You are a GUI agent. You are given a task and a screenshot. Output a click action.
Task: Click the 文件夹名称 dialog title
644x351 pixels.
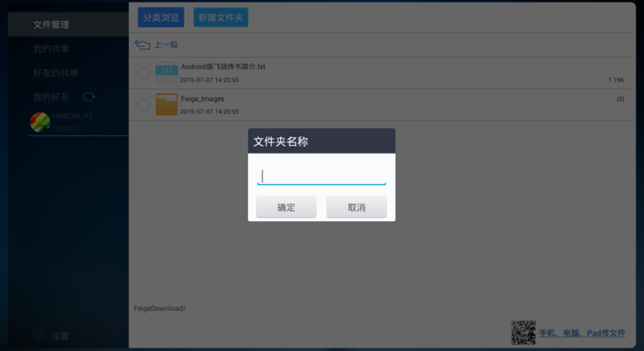pos(281,142)
